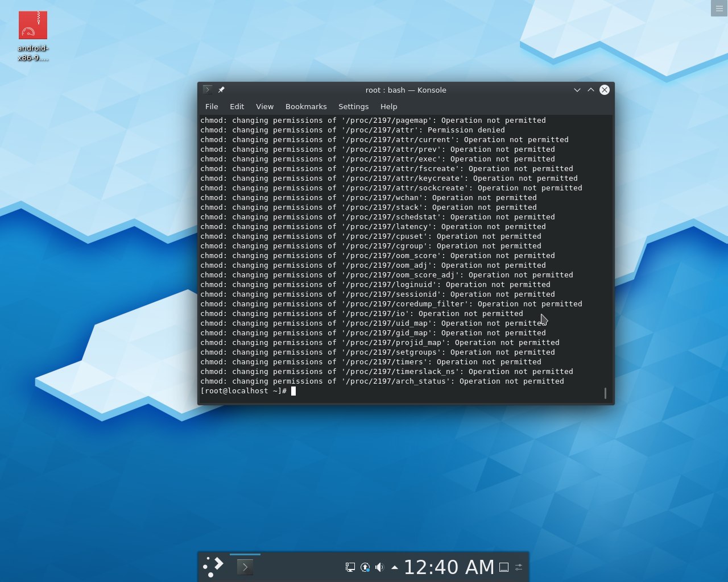Expand the hidden system tray icons
This screenshot has width=728, height=582.
pyautogui.click(x=394, y=567)
